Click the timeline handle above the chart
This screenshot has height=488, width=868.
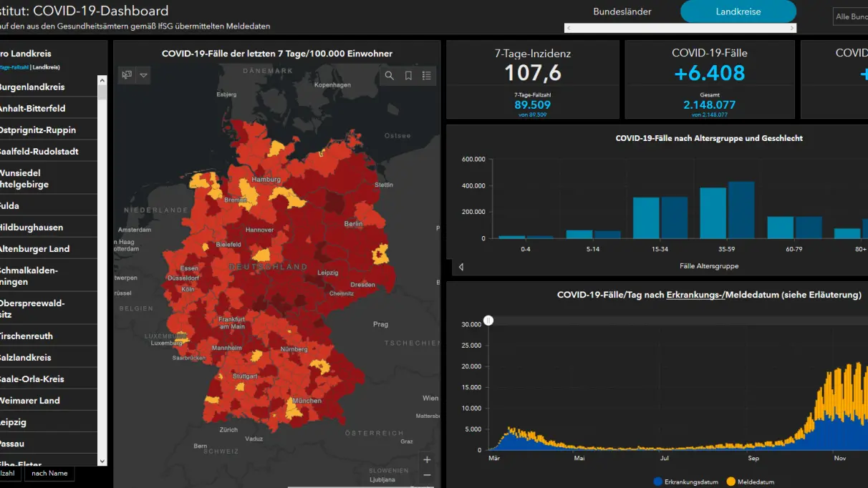point(488,321)
